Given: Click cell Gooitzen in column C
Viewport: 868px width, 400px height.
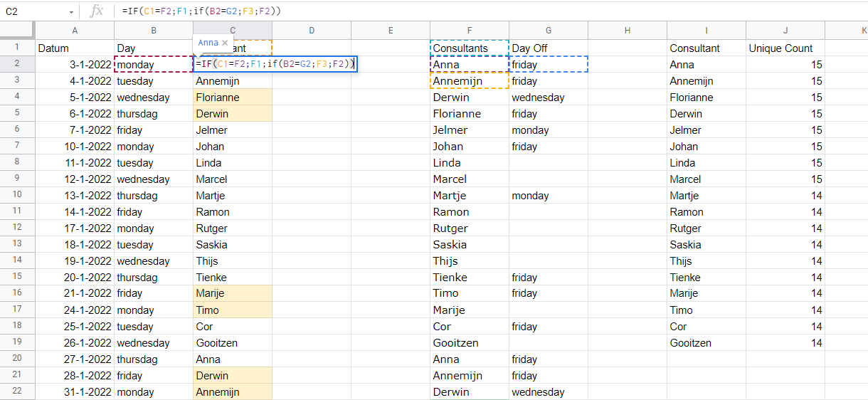Looking at the screenshot, I should coord(233,343).
